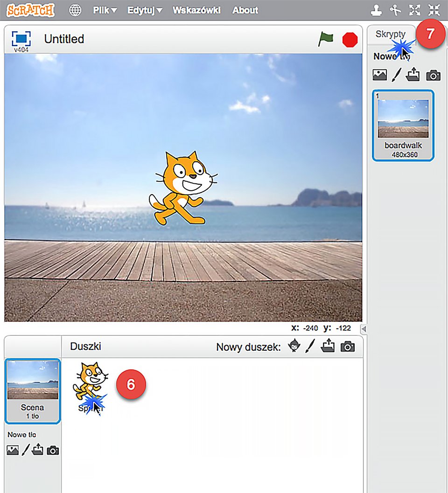The height and width of the screenshot is (493, 448).
Task: Click the v404 version label
Action: click(21, 50)
